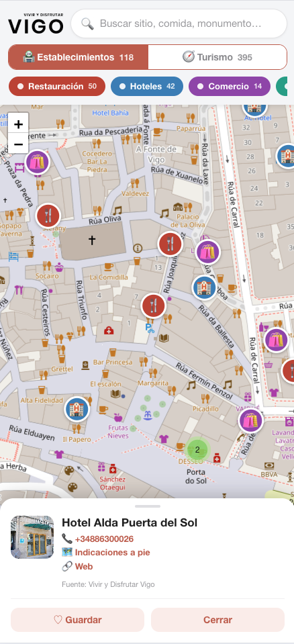
Task: Select shopping marker right of Rúa Joaquín
Action: (208, 252)
